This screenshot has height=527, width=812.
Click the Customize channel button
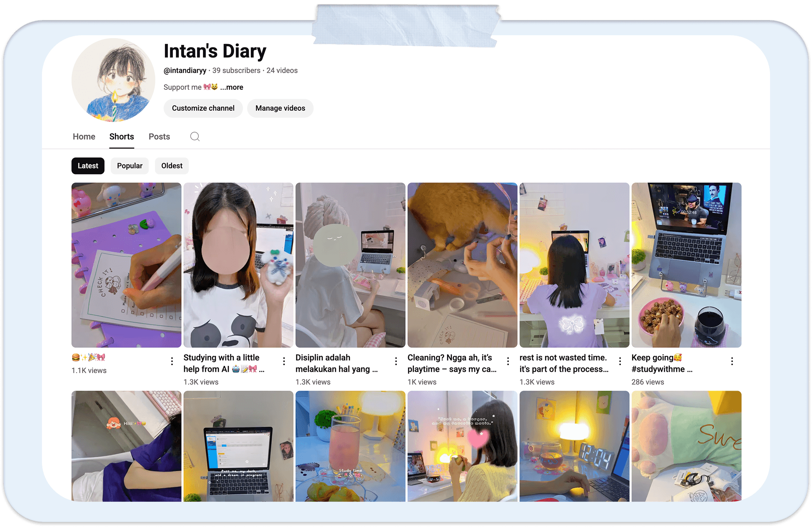203,108
